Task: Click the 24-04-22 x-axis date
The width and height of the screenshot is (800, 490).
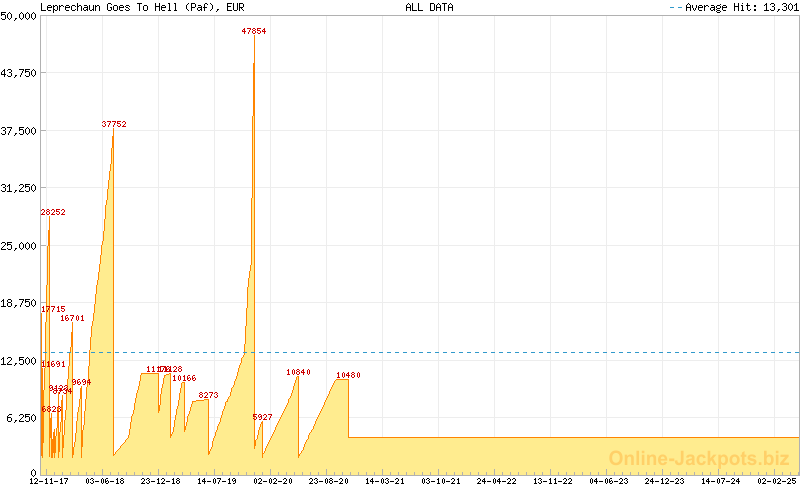Action: tap(497, 481)
